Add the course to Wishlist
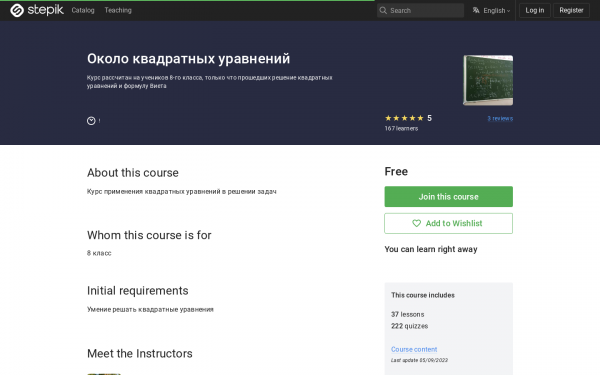The height and width of the screenshot is (375, 600). [448, 223]
